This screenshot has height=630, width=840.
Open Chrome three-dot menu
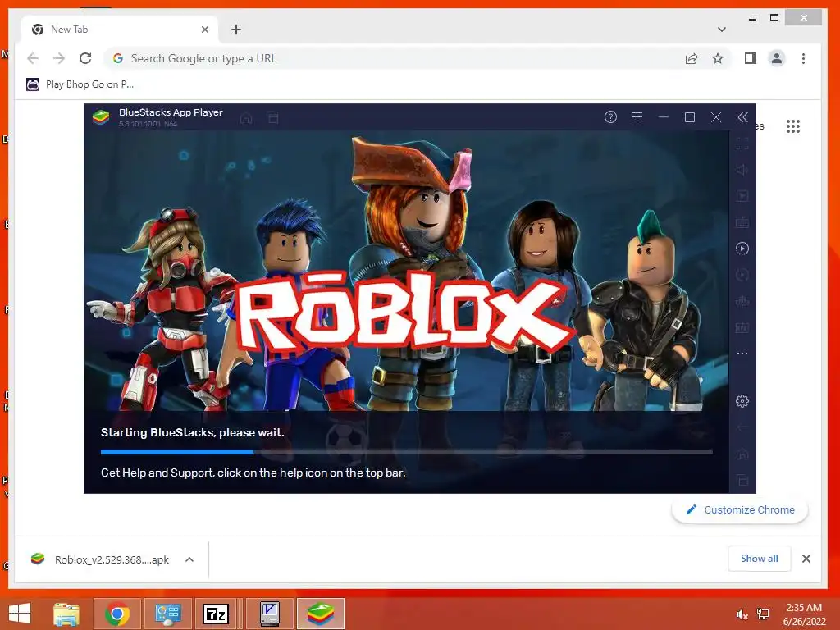pos(803,58)
